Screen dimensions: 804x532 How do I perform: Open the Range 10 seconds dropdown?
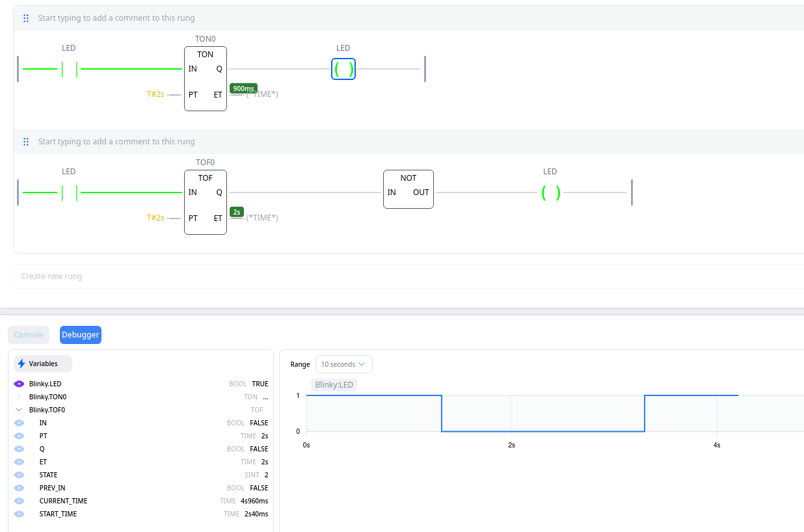coord(343,364)
